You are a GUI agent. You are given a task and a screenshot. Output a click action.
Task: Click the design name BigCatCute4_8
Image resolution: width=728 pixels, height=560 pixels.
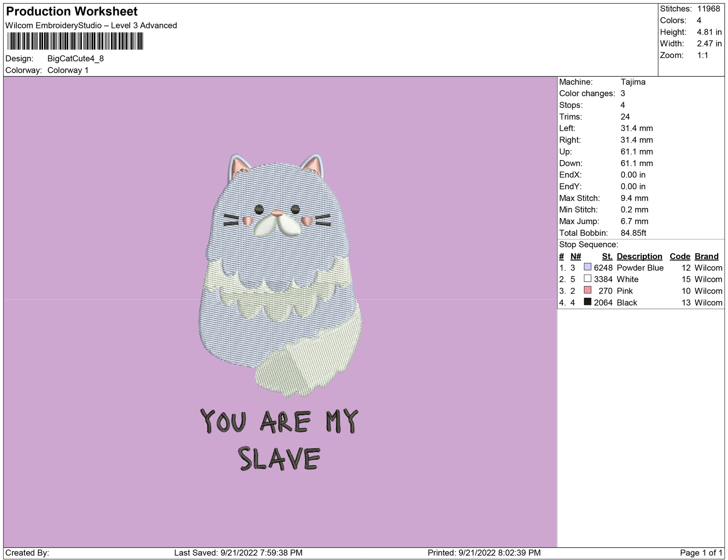(76, 59)
